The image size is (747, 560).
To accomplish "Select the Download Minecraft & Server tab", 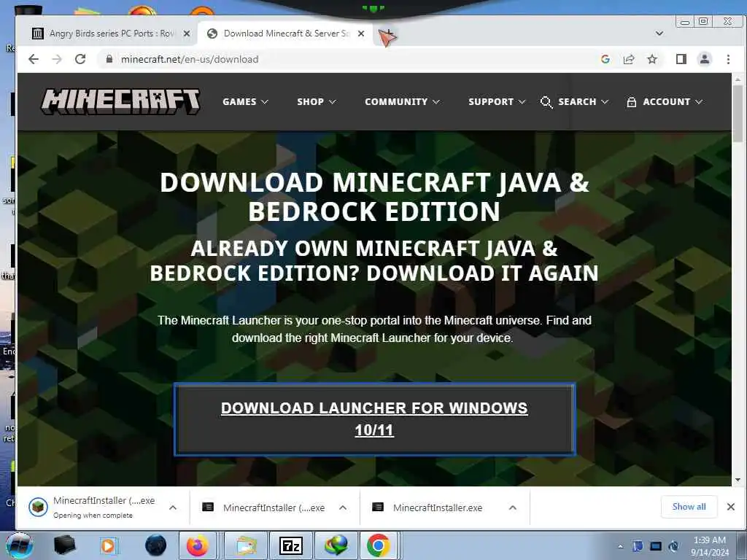I will click(285, 34).
